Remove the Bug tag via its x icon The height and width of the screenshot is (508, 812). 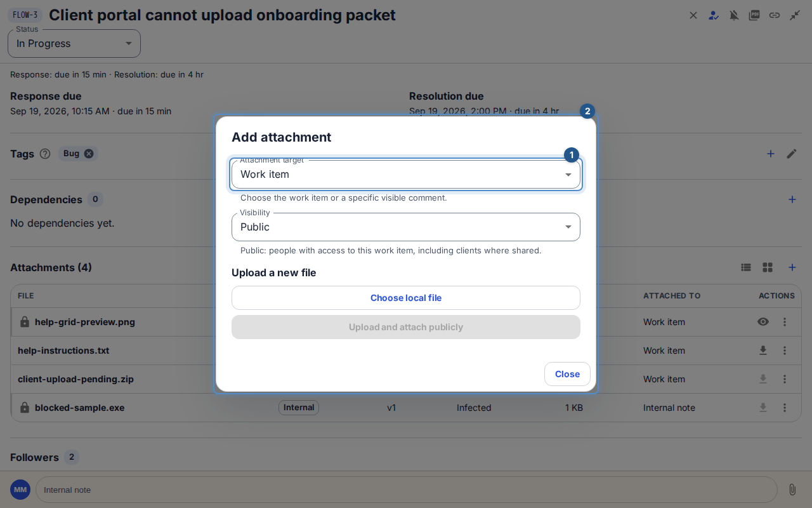[89, 154]
